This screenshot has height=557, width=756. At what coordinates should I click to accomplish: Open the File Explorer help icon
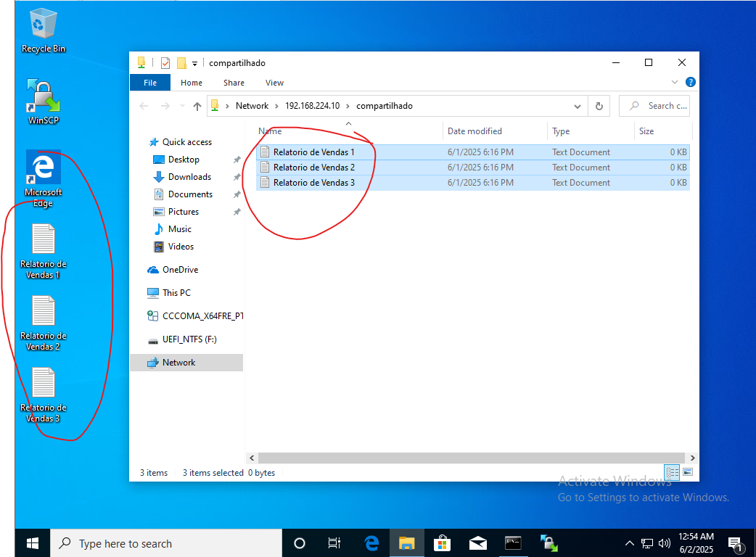690,83
